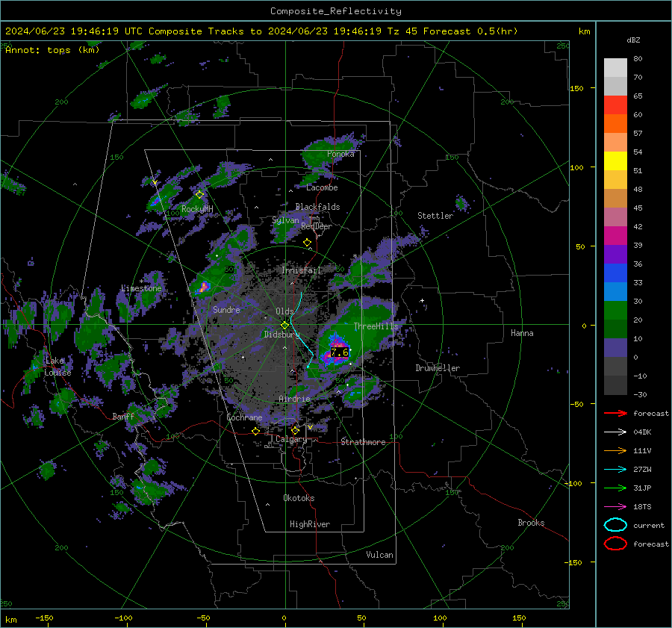The width and height of the screenshot is (672, 628).
Task: Click the cyan 'current' ellipse legend symbol
Action: click(615, 525)
